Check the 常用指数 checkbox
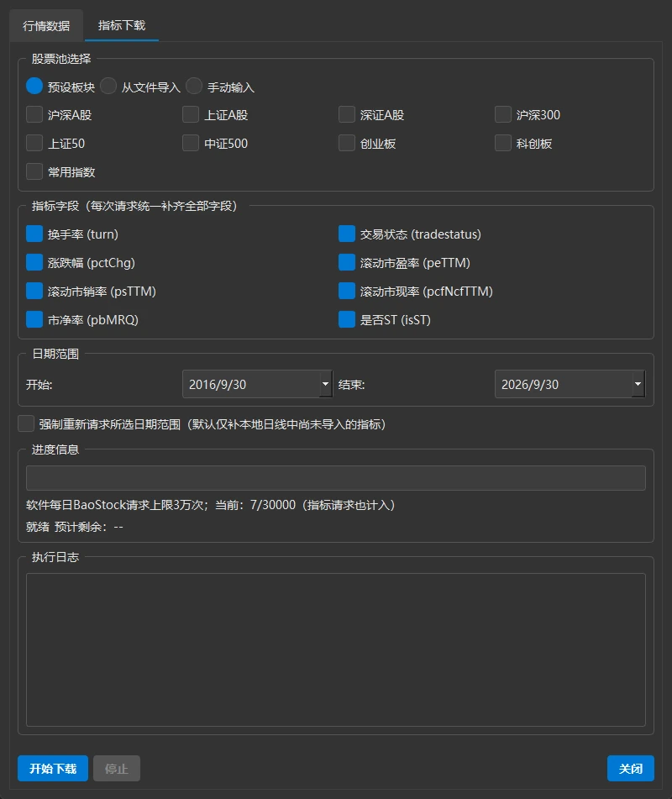Image resolution: width=672 pixels, height=799 pixels. pos(34,171)
